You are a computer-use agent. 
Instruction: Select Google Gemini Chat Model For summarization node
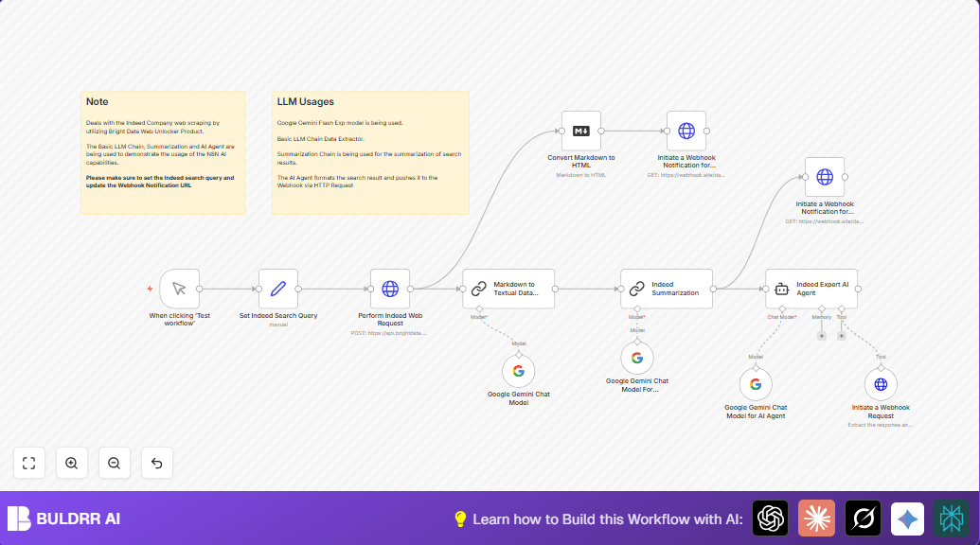(637, 358)
